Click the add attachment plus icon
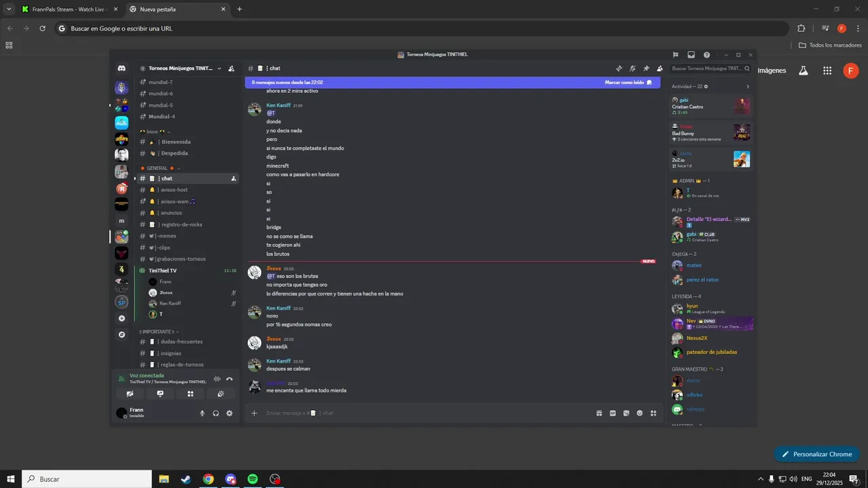 [x=254, y=413]
